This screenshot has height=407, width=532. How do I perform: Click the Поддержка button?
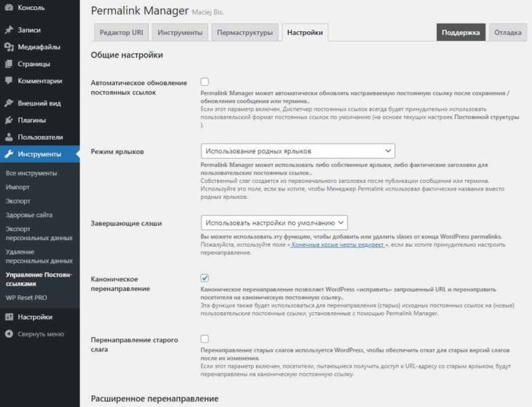[x=461, y=33]
